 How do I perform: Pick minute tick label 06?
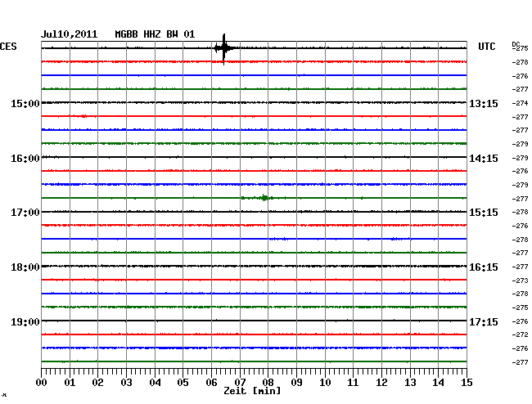click(211, 383)
